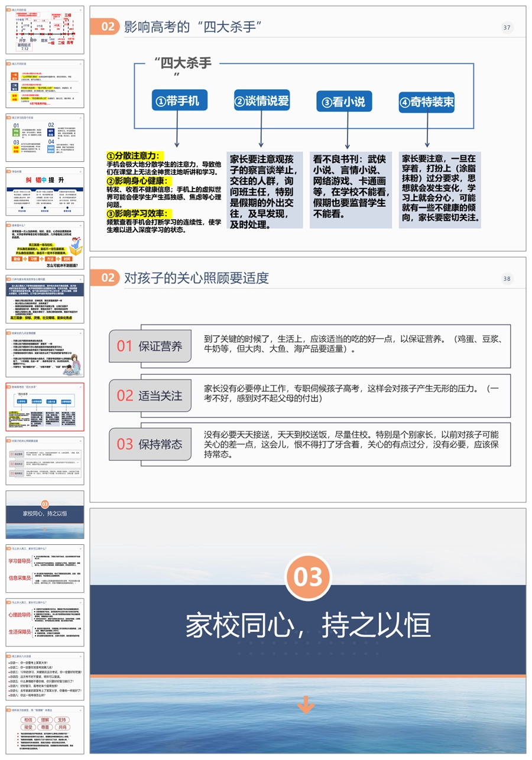Viewport: 532px width, 760px height.
Task: Click the orange 03 circle on section slide
Action: pyautogui.click(x=307, y=577)
